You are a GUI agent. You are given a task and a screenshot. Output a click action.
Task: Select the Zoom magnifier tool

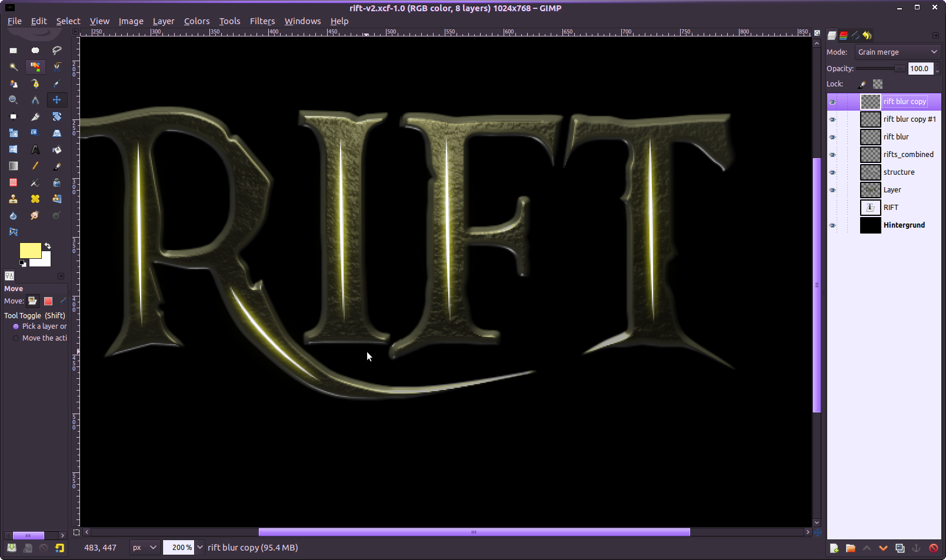coord(13,100)
